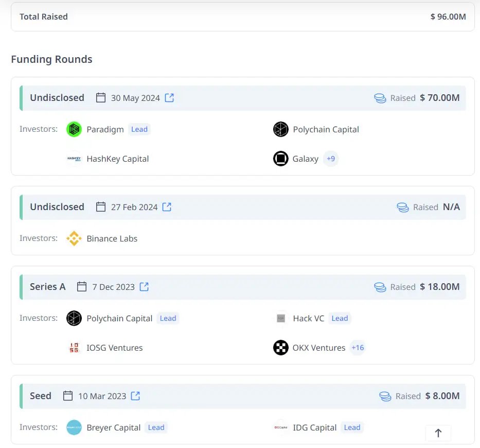This screenshot has width=480, height=448.
Task: Click the coins icon next to Raised $ 18.00M
Action: click(380, 287)
